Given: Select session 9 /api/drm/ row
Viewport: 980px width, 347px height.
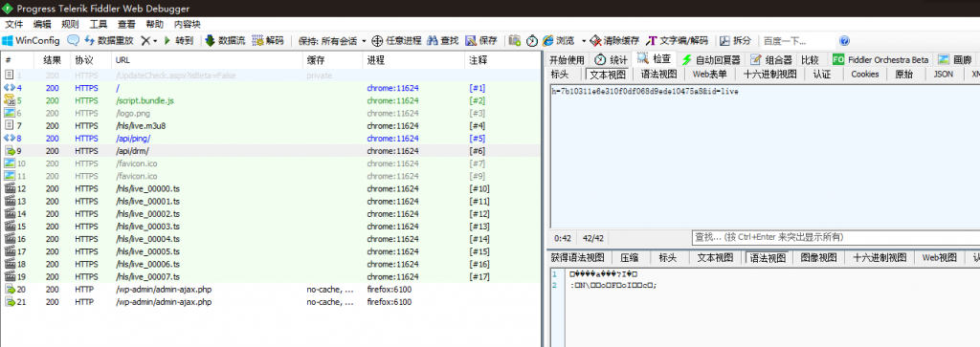Looking at the screenshot, I should coord(270,151).
